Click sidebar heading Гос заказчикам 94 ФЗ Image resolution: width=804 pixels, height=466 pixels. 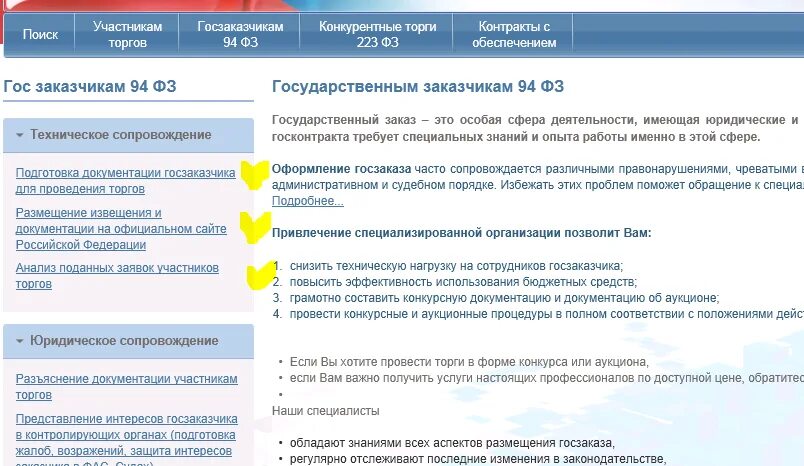coord(90,86)
